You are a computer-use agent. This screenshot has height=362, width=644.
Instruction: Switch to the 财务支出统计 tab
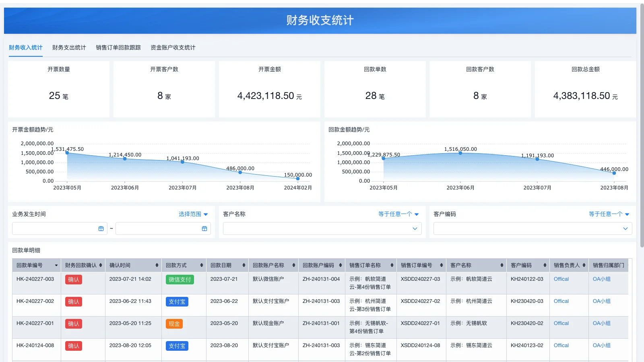coord(69,47)
